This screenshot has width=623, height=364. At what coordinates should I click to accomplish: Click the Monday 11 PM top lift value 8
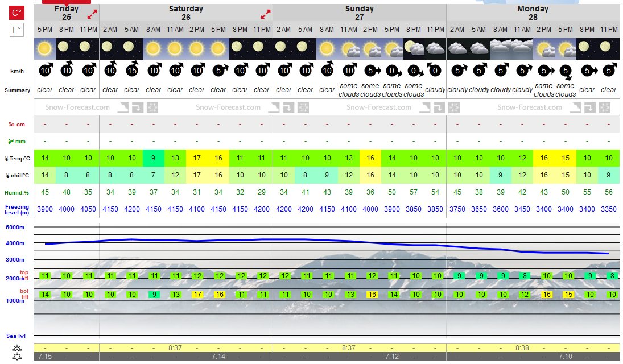coord(612,275)
